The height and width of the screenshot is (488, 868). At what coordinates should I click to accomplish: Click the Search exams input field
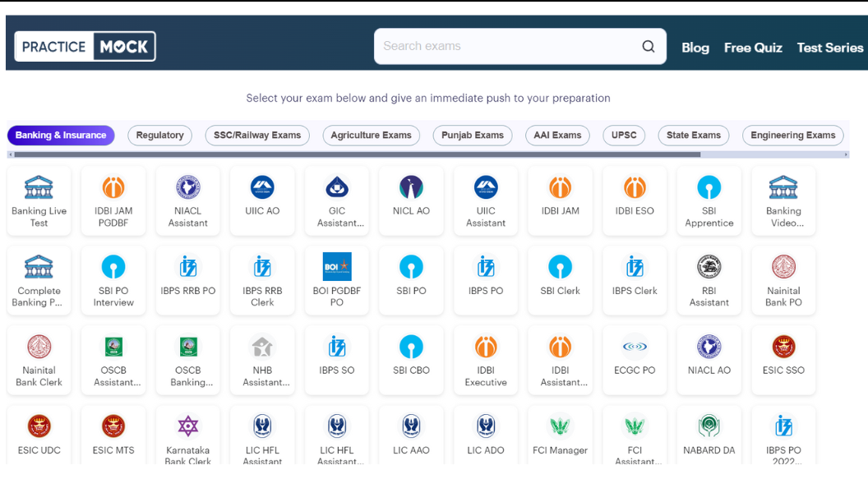click(x=520, y=46)
